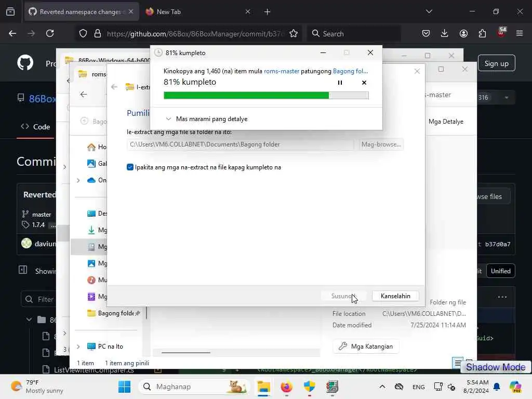Expand Mas marami pang detalye

207,119
